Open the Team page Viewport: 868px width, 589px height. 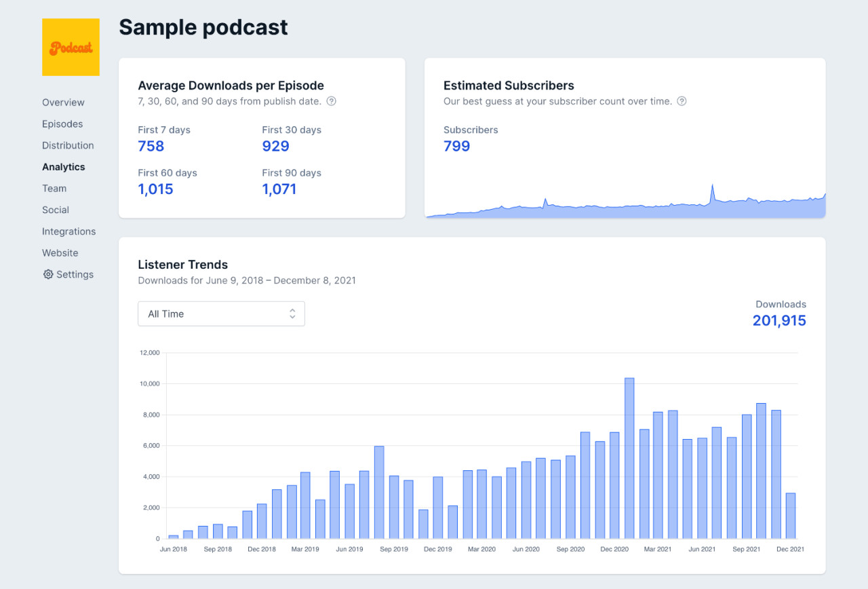click(54, 188)
